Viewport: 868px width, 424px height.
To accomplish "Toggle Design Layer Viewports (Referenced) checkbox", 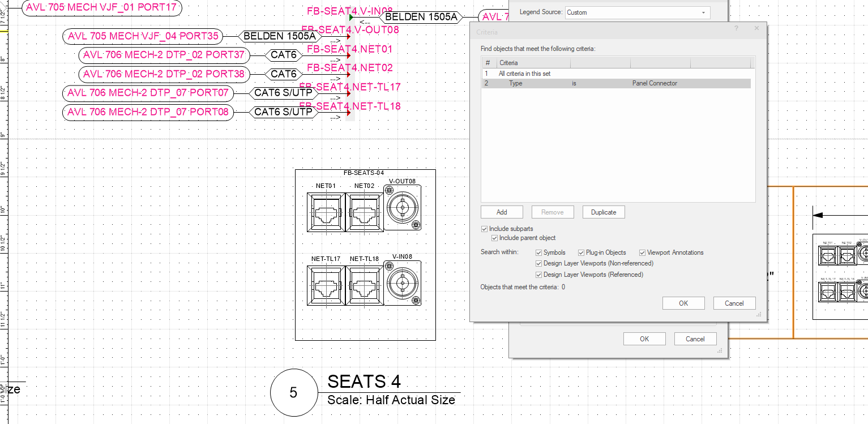I will pyautogui.click(x=538, y=275).
